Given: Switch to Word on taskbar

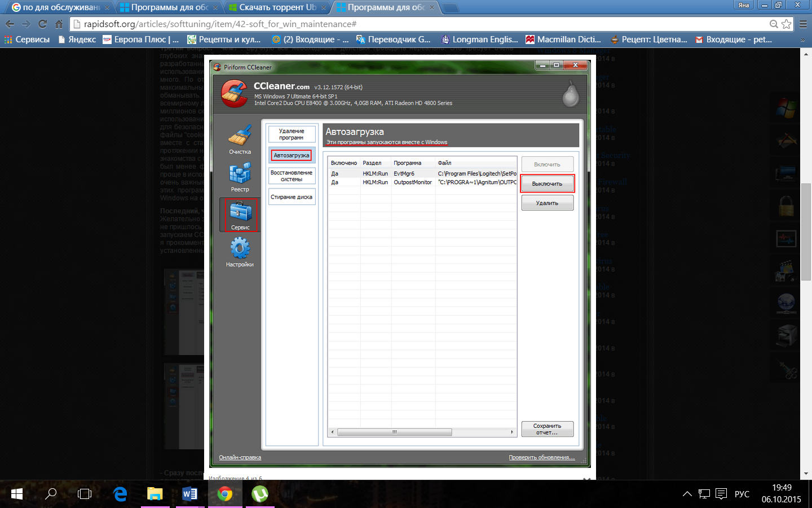Looking at the screenshot, I should tap(190, 494).
